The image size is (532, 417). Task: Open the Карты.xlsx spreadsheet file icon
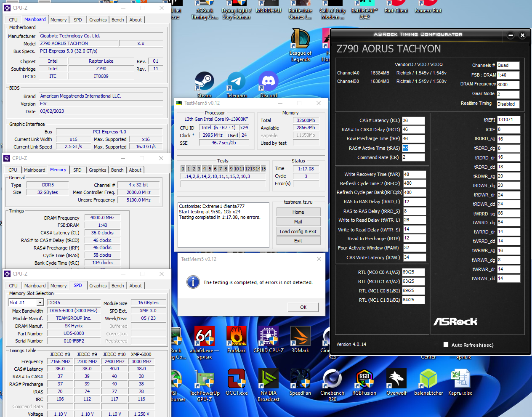tap(460, 382)
